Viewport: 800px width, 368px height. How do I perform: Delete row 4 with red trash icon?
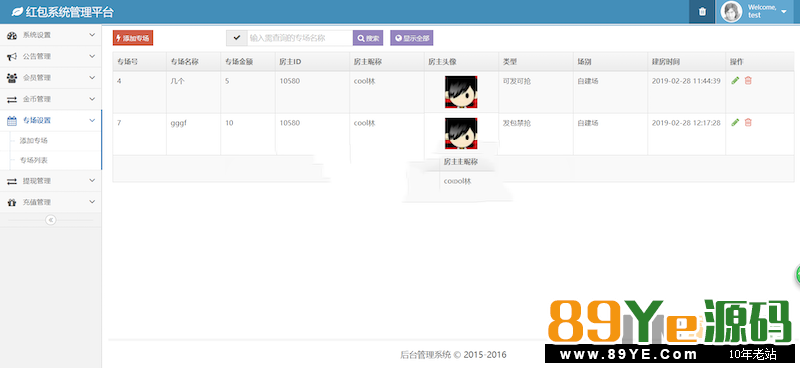[x=748, y=80]
